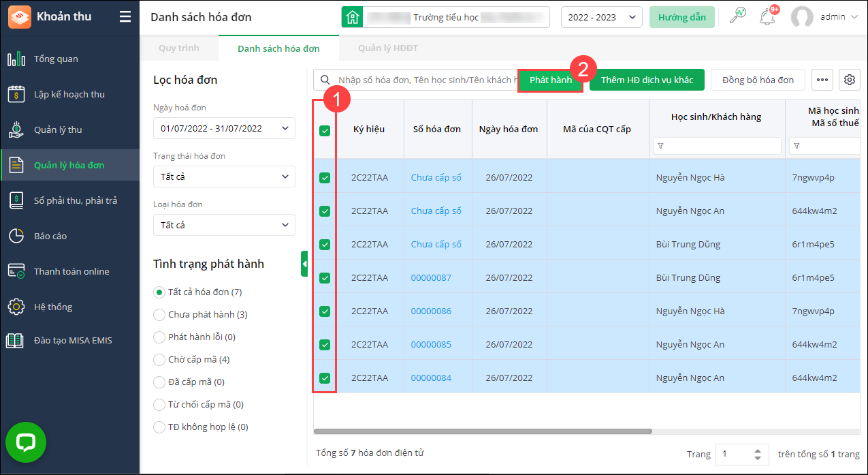Open Lập kế hoạch thu menu item

(x=69, y=95)
